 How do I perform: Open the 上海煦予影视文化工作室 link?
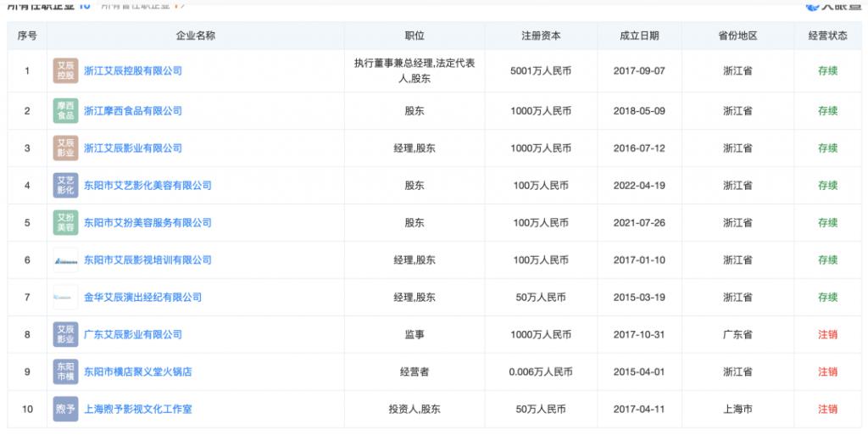(x=137, y=410)
